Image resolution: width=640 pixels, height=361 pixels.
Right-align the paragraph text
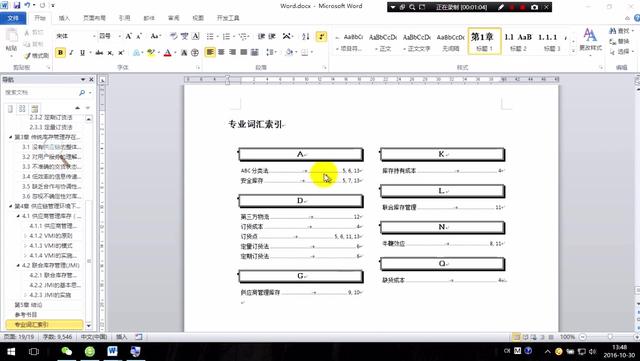pyautogui.click(x=232, y=52)
